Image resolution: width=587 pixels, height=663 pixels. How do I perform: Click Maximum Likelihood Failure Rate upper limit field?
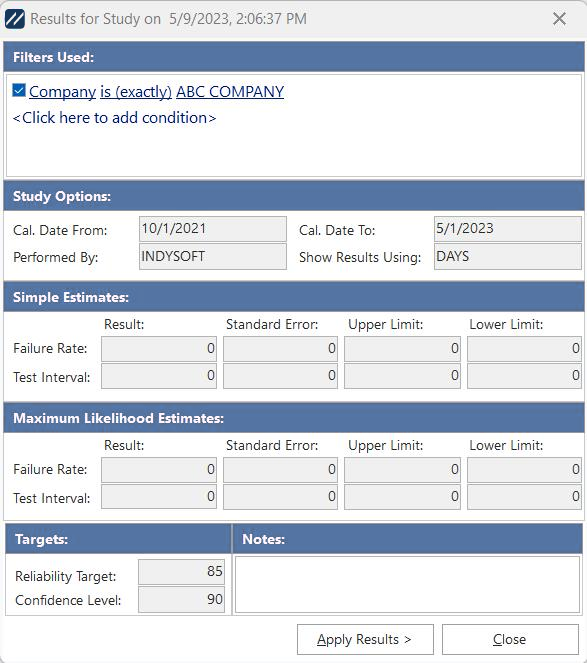402,469
